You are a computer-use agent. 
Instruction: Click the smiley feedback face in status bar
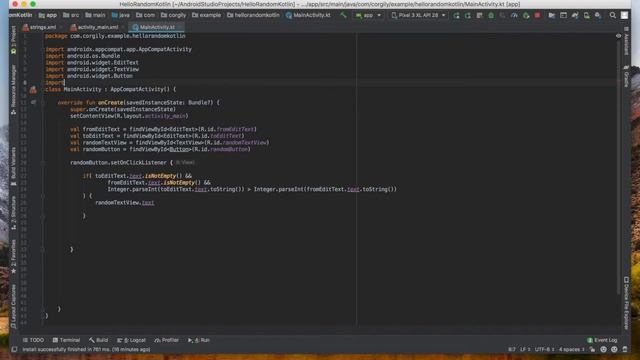604,350
